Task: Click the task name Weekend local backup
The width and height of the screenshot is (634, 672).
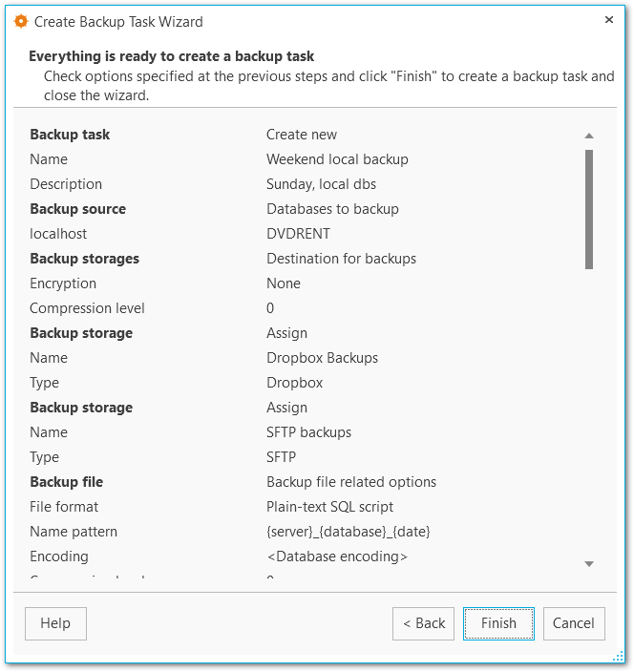Action: coord(337,159)
